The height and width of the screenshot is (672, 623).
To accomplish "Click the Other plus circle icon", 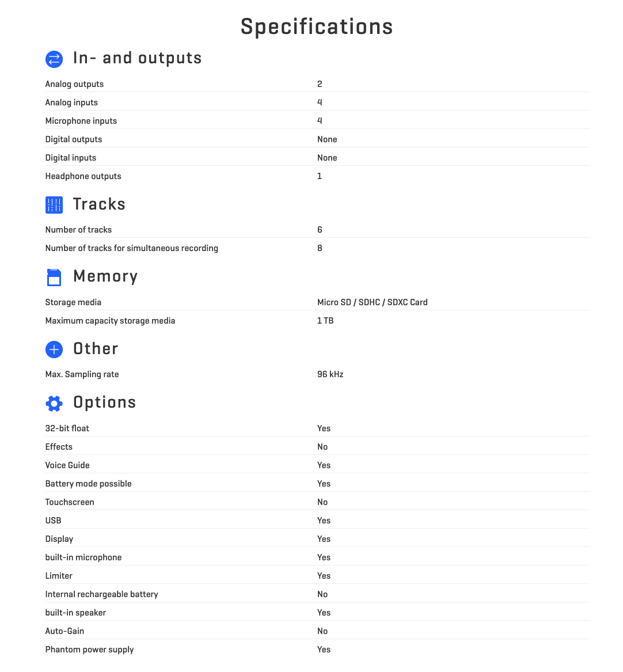I will 54,350.
